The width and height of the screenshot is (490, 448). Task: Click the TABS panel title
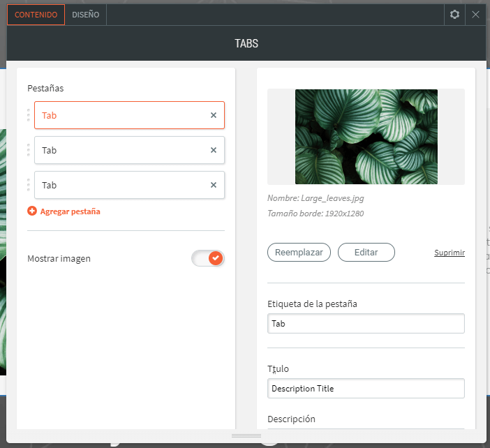point(246,43)
